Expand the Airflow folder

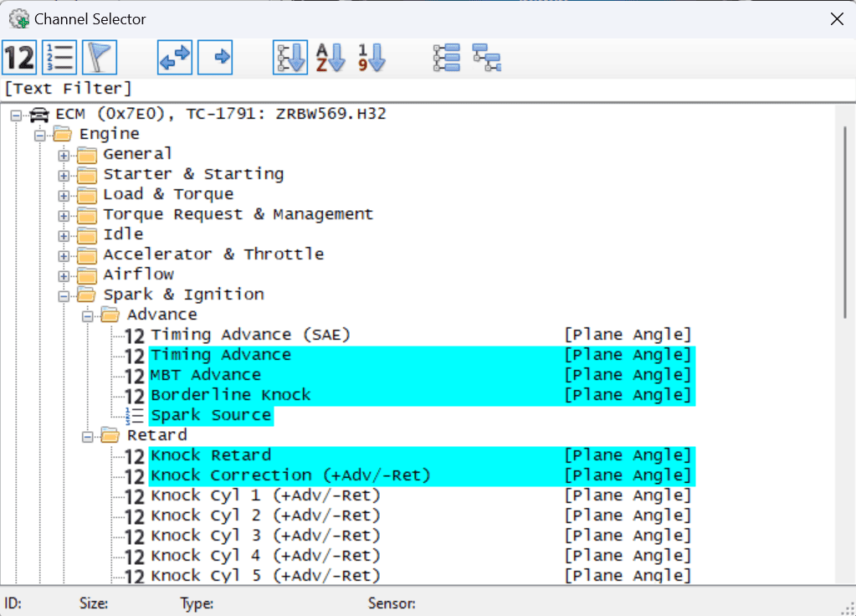[x=64, y=276]
